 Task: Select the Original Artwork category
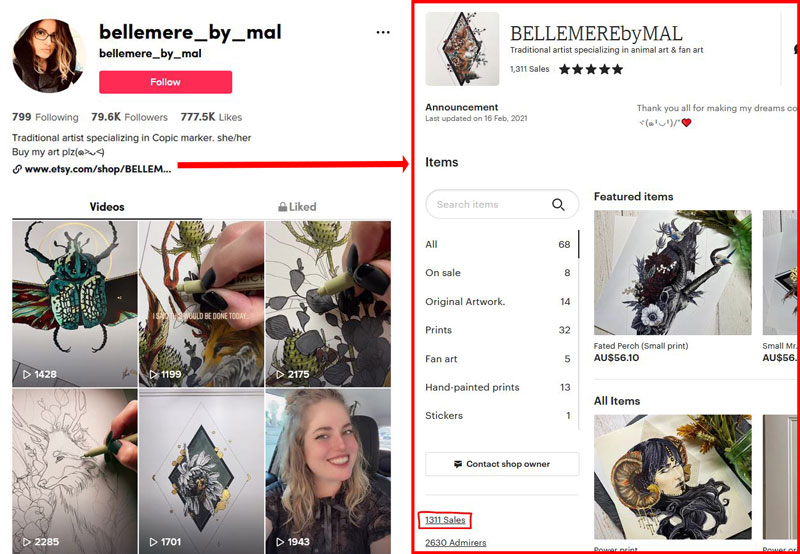(x=498, y=301)
